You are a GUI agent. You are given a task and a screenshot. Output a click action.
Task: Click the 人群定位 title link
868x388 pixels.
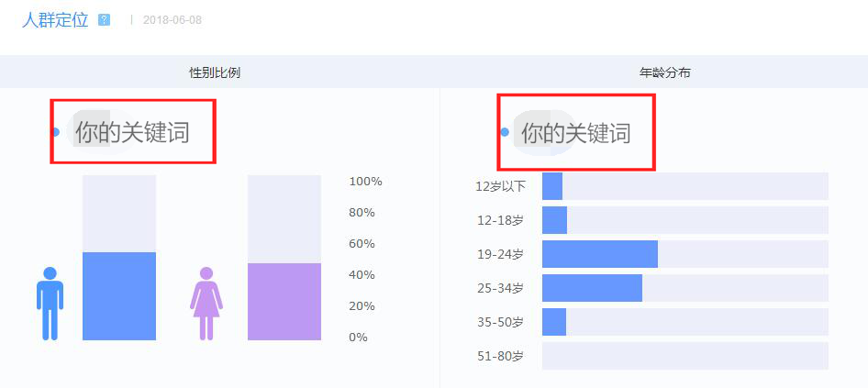point(55,20)
